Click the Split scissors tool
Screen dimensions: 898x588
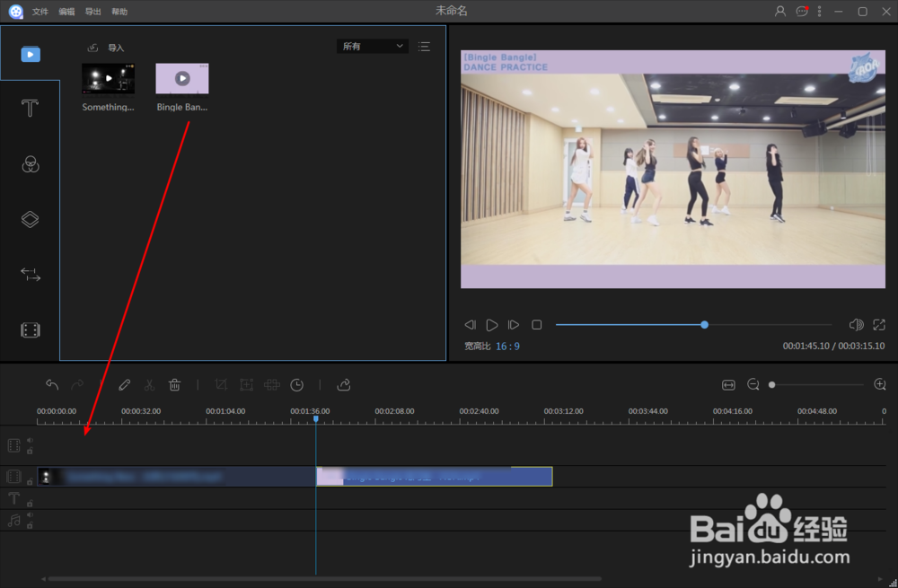[x=149, y=385]
